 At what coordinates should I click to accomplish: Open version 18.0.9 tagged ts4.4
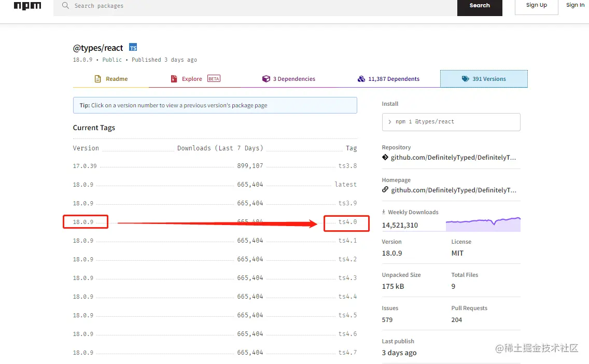[83, 297]
